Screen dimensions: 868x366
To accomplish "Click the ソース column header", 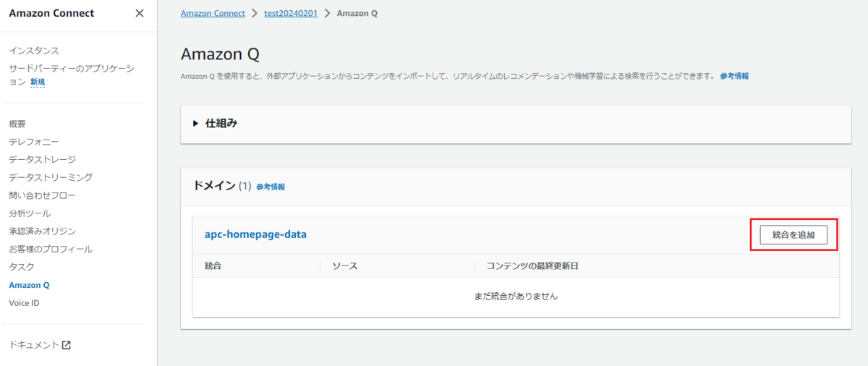I will tap(345, 266).
